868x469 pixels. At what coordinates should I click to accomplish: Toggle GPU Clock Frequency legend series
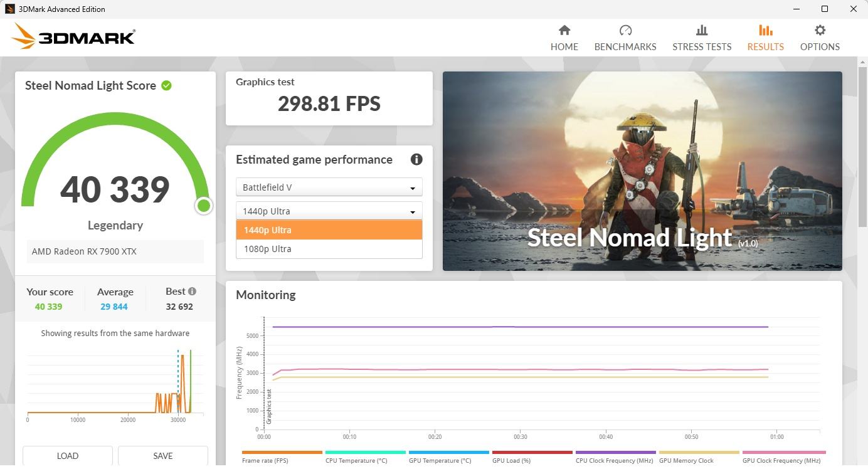pos(783,457)
